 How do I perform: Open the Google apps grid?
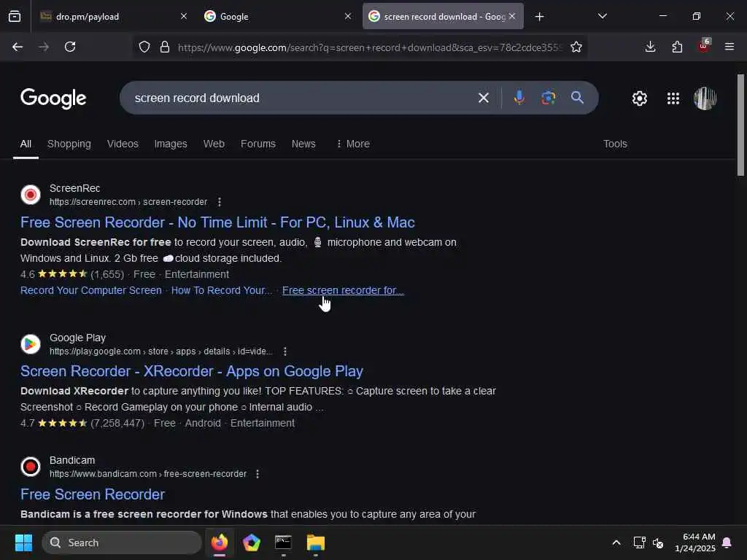(x=673, y=98)
